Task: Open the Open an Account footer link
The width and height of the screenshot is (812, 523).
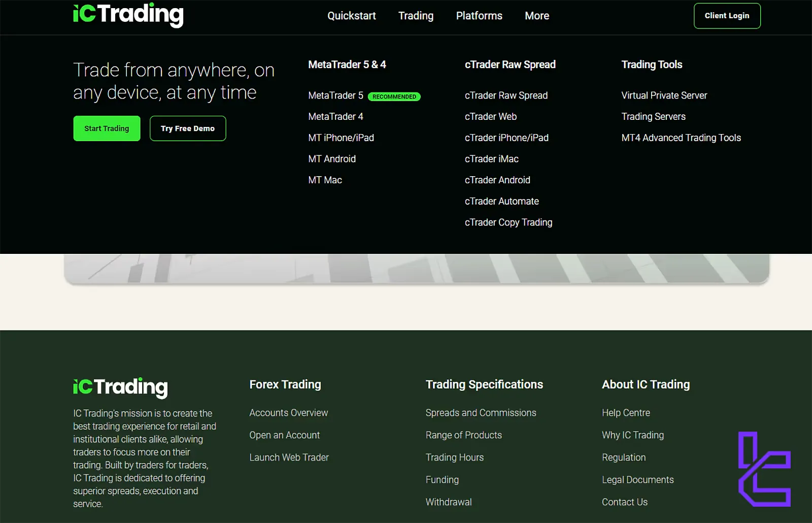Action: tap(284, 435)
